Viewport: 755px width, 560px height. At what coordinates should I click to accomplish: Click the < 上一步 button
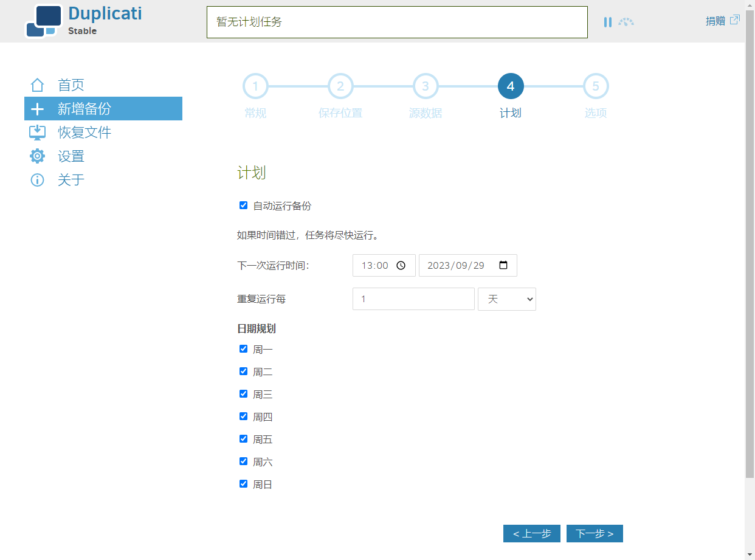coord(532,533)
